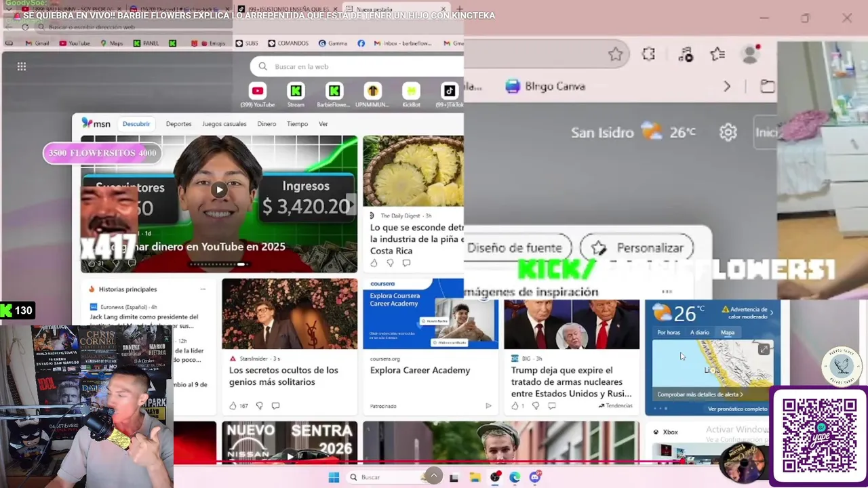
Task: Switch to the Discord browser tab
Action: tap(178, 9)
